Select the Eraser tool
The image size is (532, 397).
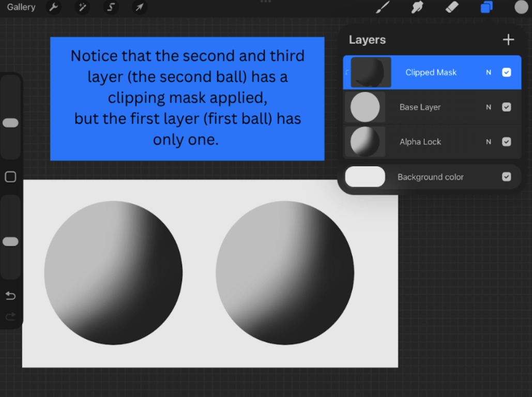[451, 7]
